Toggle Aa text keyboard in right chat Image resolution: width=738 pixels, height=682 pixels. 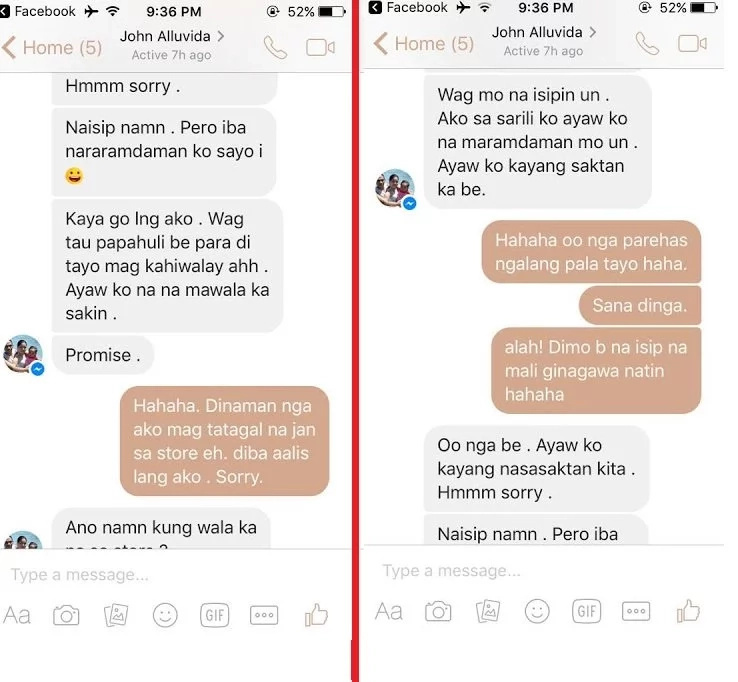(x=389, y=611)
